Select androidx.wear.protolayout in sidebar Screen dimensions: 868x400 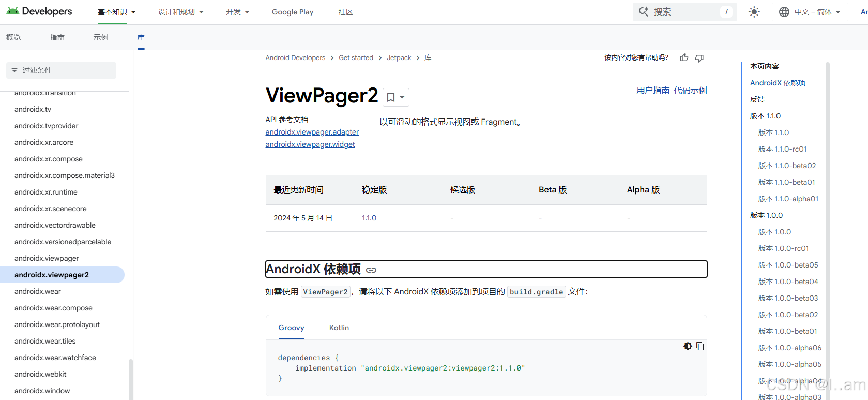(57, 324)
